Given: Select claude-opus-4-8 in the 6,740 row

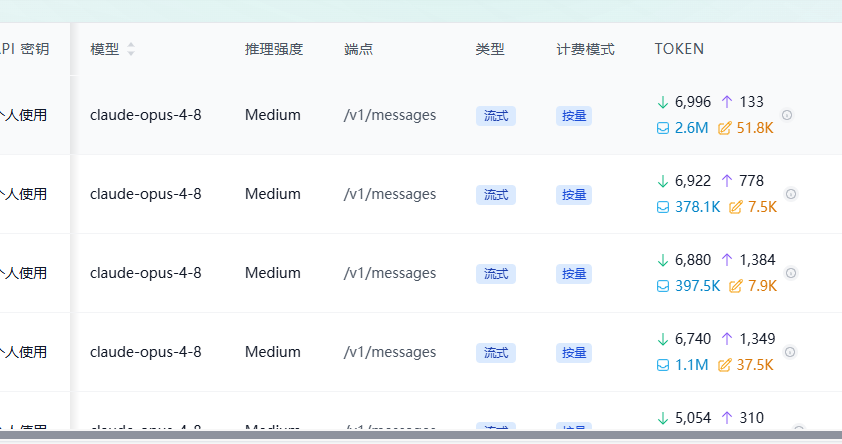Looking at the screenshot, I should coord(146,352).
